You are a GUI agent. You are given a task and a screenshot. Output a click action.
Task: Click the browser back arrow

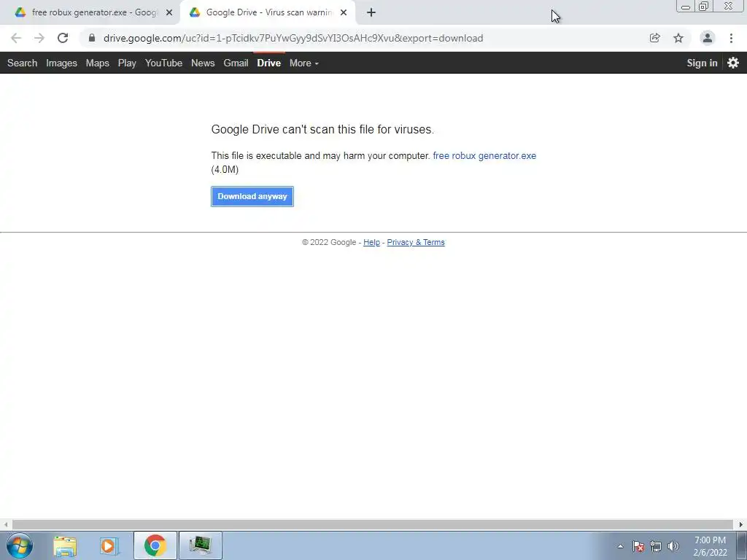point(16,38)
